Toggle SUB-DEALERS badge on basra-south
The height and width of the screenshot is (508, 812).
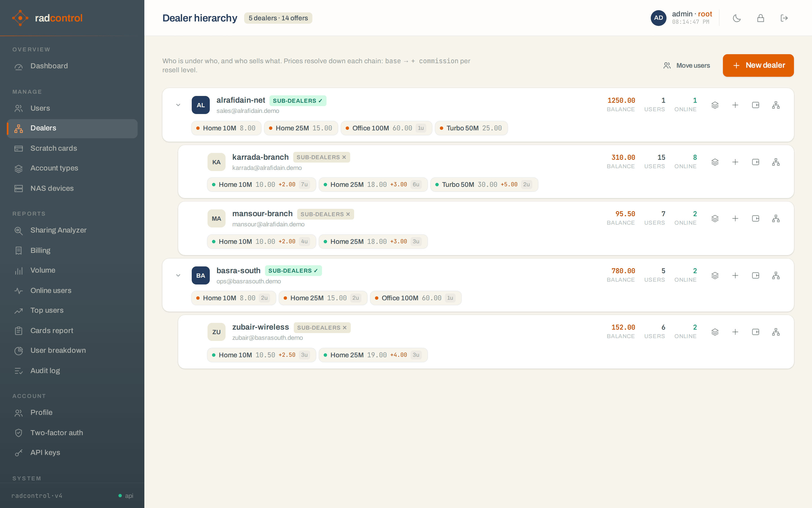coord(293,271)
